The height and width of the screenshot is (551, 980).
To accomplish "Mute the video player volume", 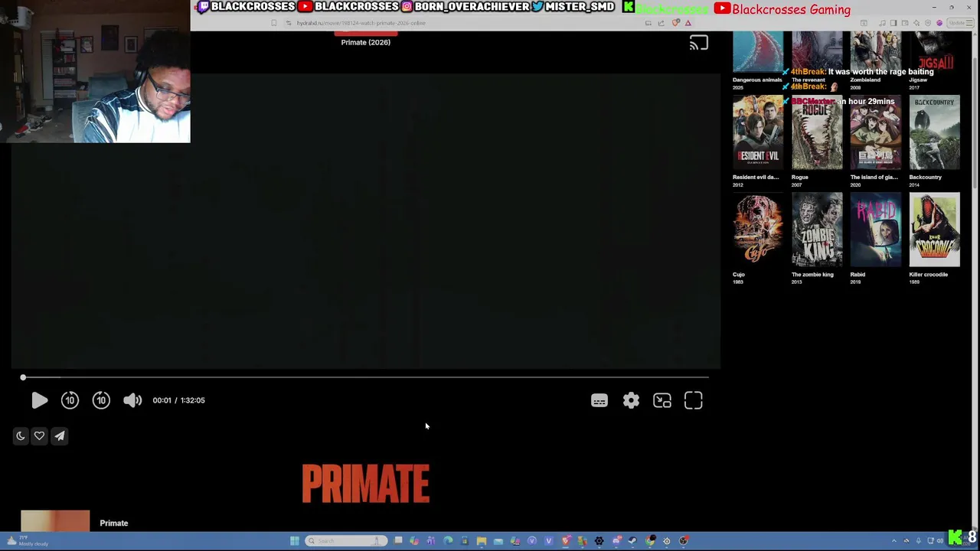I will pos(132,400).
